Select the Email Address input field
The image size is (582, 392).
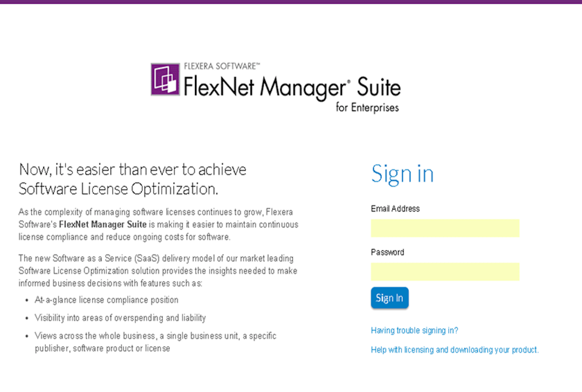pos(445,228)
